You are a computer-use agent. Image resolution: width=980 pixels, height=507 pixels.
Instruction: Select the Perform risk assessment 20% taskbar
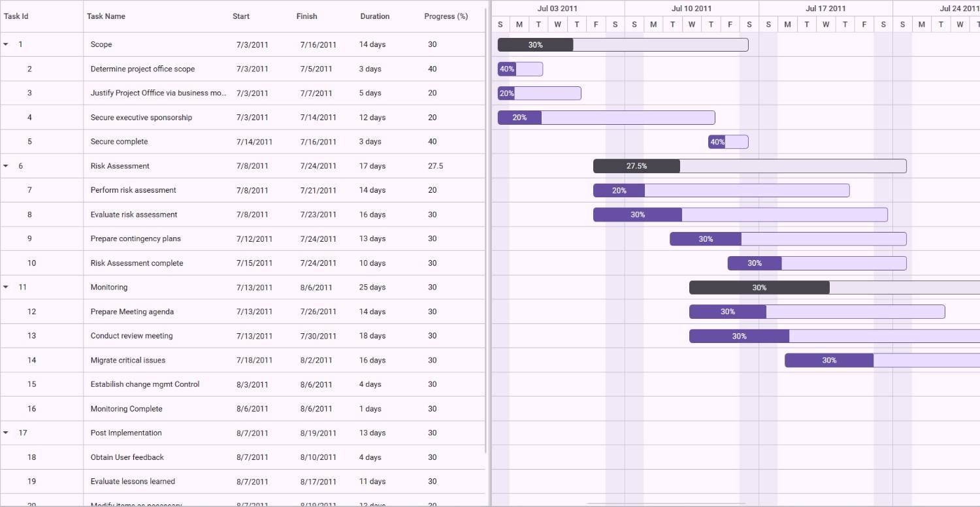(721, 190)
